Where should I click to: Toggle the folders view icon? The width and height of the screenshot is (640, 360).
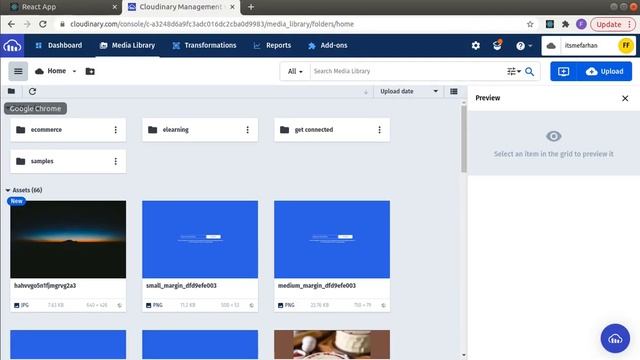click(11, 91)
